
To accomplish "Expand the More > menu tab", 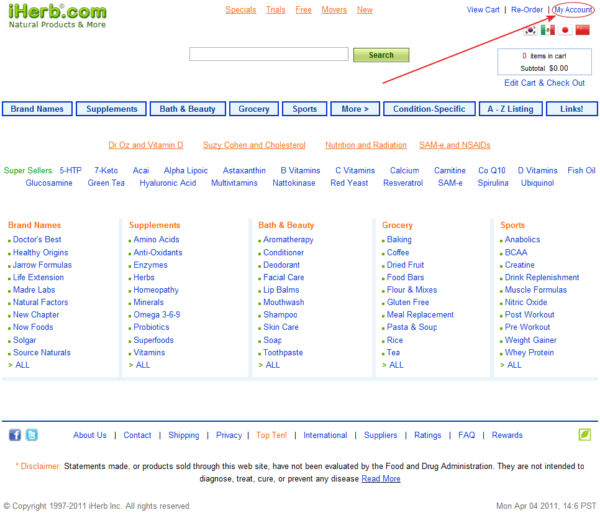I will point(355,109).
